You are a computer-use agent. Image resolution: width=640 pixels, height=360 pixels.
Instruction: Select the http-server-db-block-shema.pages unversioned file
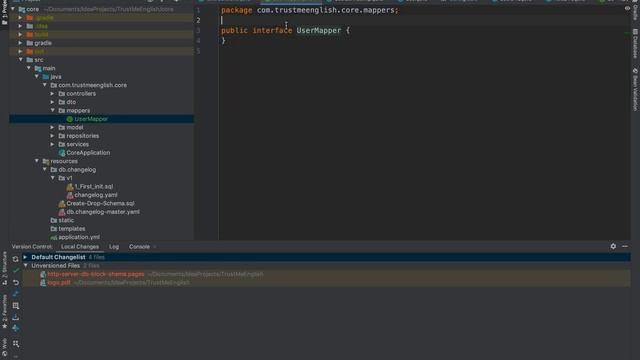pyautogui.click(x=96, y=274)
